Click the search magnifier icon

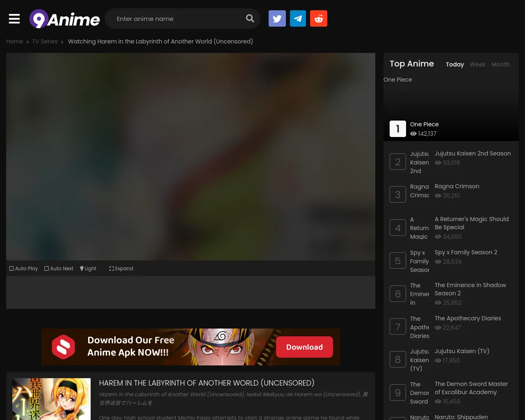click(x=250, y=18)
